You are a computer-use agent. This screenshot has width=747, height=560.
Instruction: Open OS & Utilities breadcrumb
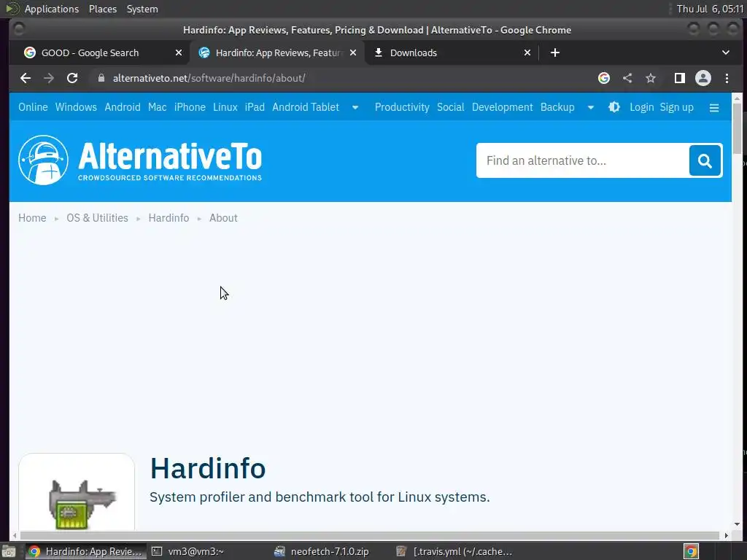point(97,218)
